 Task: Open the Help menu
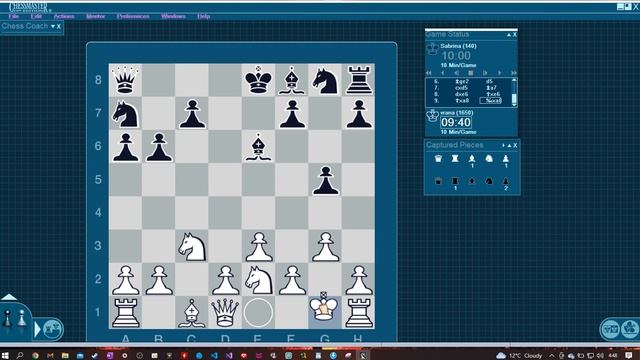[203, 16]
